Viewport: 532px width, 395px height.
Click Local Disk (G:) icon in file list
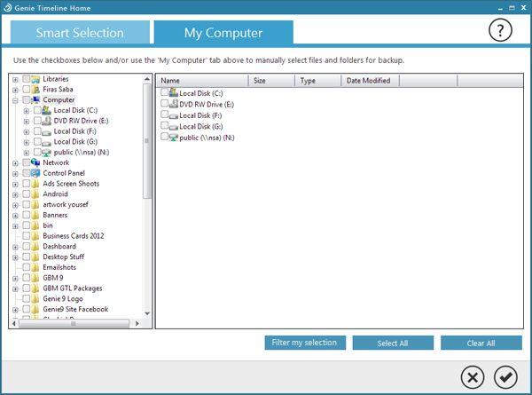click(174, 127)
